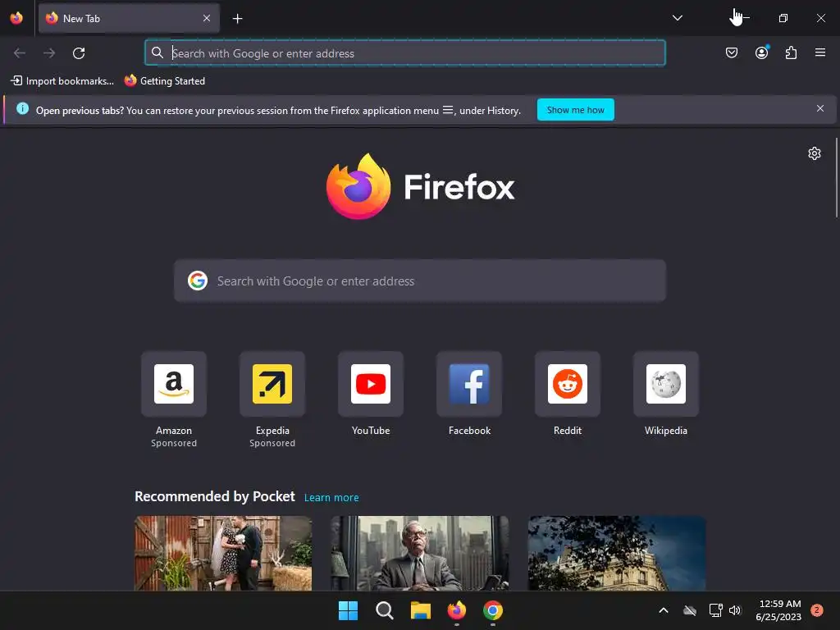This screenshot has width=840, height=630.
Task: Open clock showing 12:59 AM
Action: (x=778, y=610)
